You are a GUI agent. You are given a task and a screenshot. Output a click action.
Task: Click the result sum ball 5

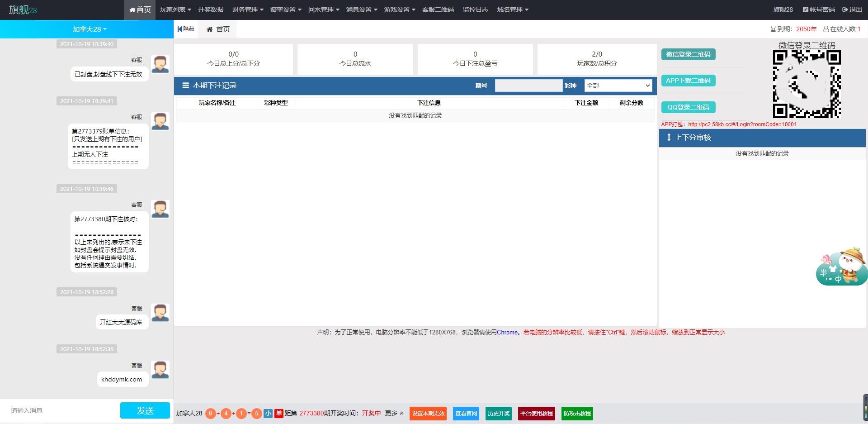[257, 413]
